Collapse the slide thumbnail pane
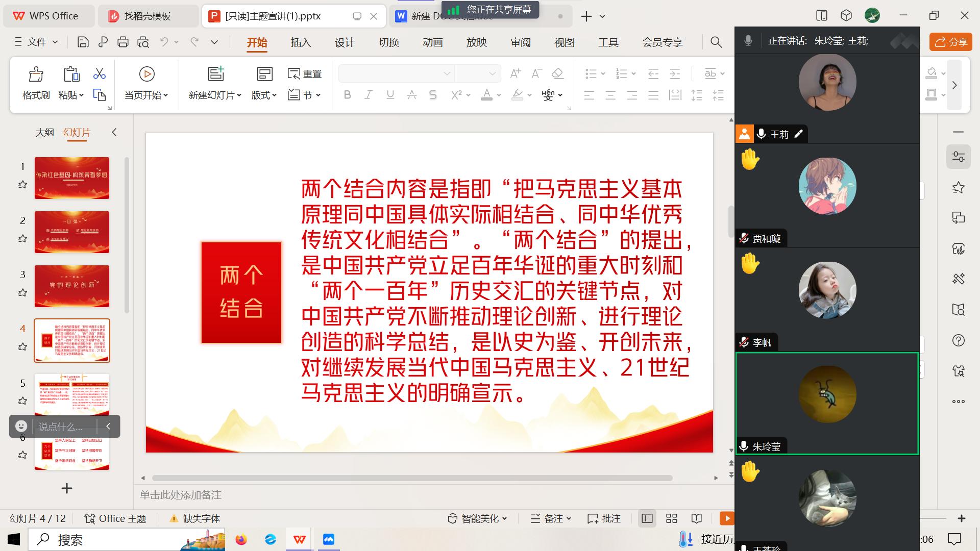The height and width of the screenshot is (551, 980). pos(114,133)
